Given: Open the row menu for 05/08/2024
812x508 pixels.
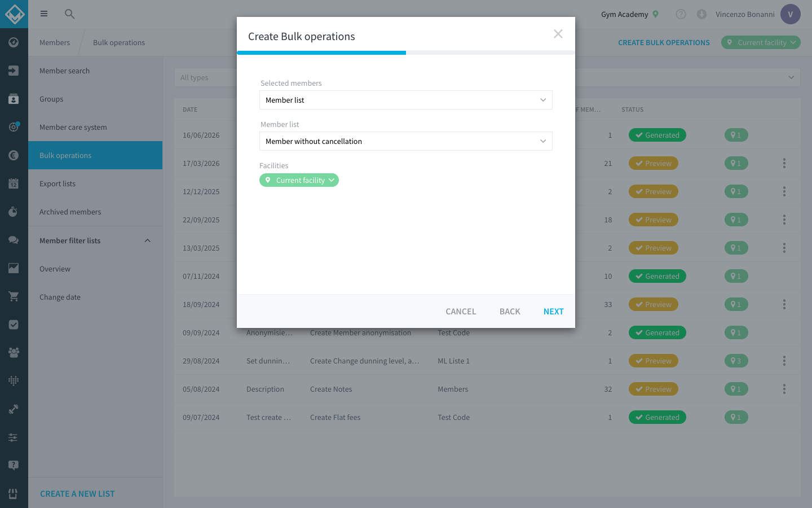Looking at the screenshot, I should click(784, 389).
